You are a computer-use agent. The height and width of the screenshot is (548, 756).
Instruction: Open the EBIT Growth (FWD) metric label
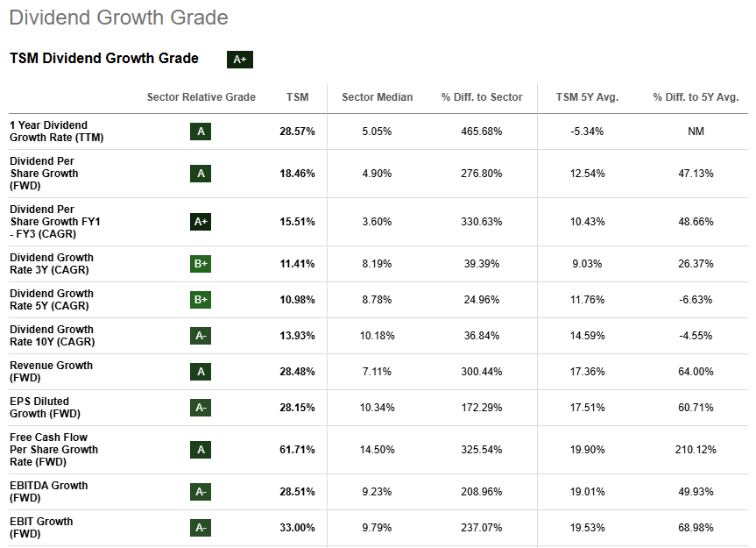[41, 528]
